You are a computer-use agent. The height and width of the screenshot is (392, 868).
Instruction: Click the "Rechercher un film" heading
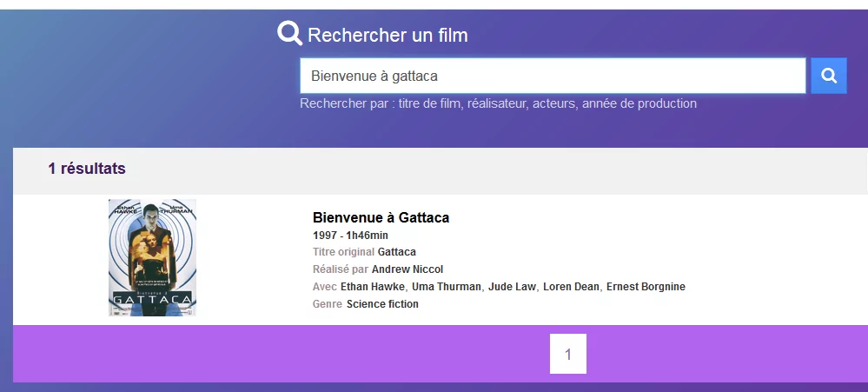[x=388, y=36]
